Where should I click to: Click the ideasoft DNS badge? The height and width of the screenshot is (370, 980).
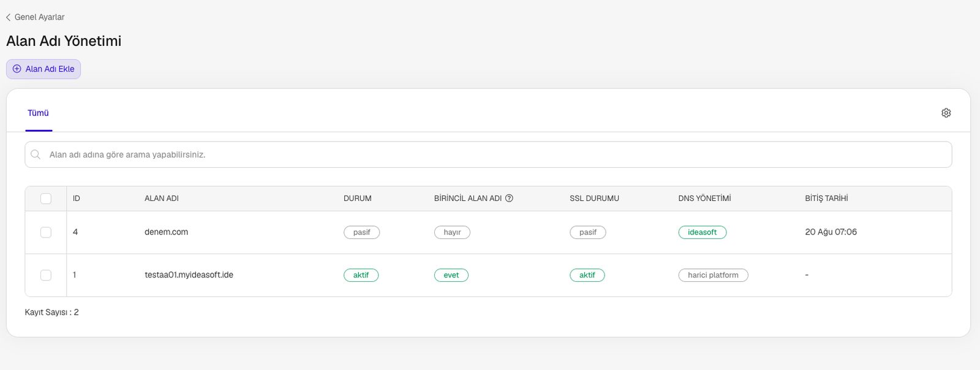tap(703, 232)
